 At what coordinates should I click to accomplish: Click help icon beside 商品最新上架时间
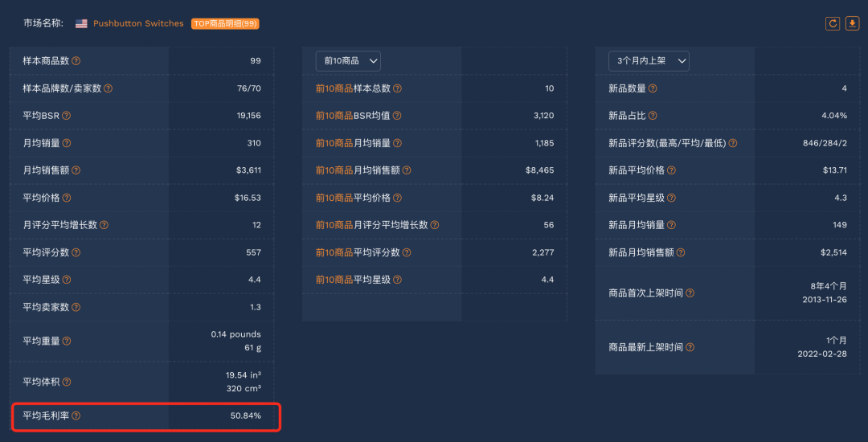(x=690, y=347)
